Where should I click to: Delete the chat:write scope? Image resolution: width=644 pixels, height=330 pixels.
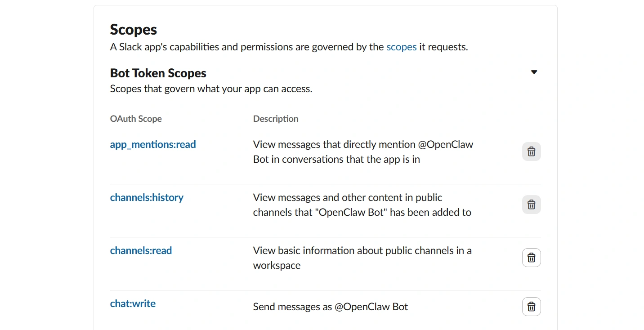tap(531, 307)
